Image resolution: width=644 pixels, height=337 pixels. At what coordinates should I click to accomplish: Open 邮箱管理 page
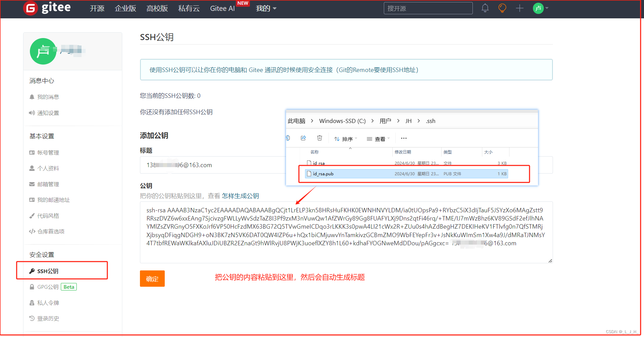coord(48,184)
